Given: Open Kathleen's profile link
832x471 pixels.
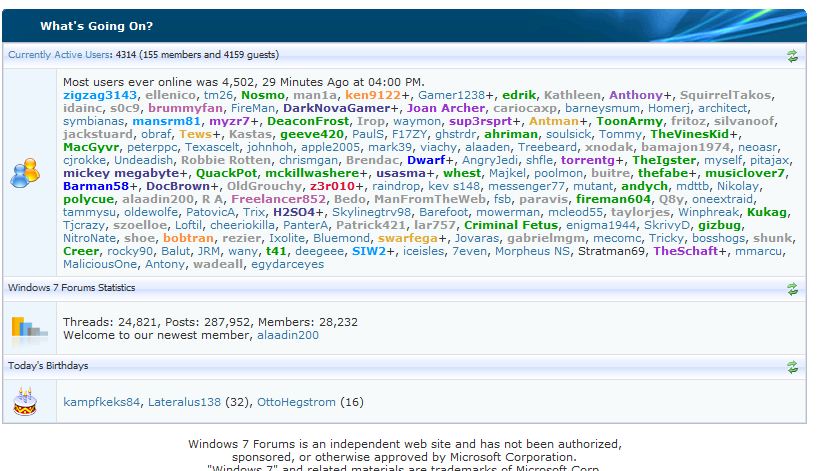Looking at the screenshot, I should [572, 95].
